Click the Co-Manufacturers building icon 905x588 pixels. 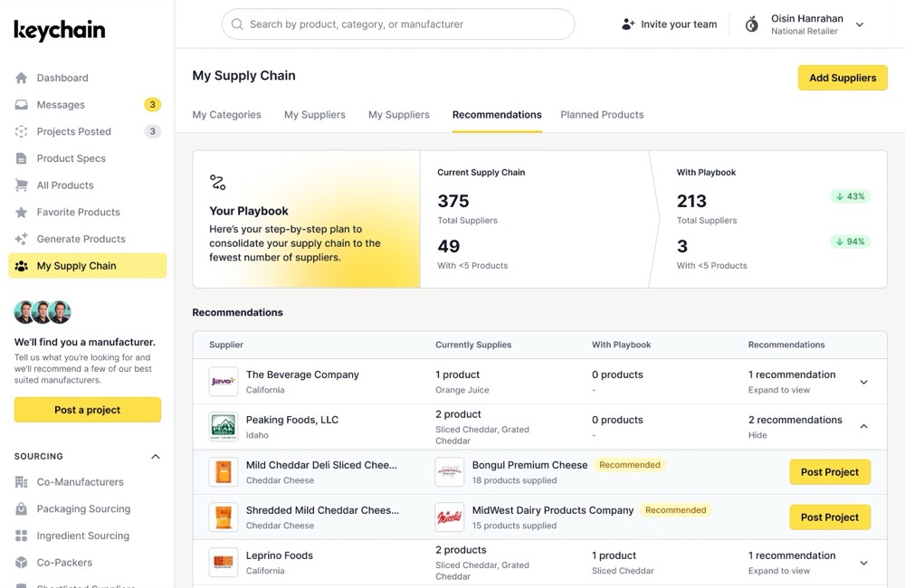tap(22, 482)
